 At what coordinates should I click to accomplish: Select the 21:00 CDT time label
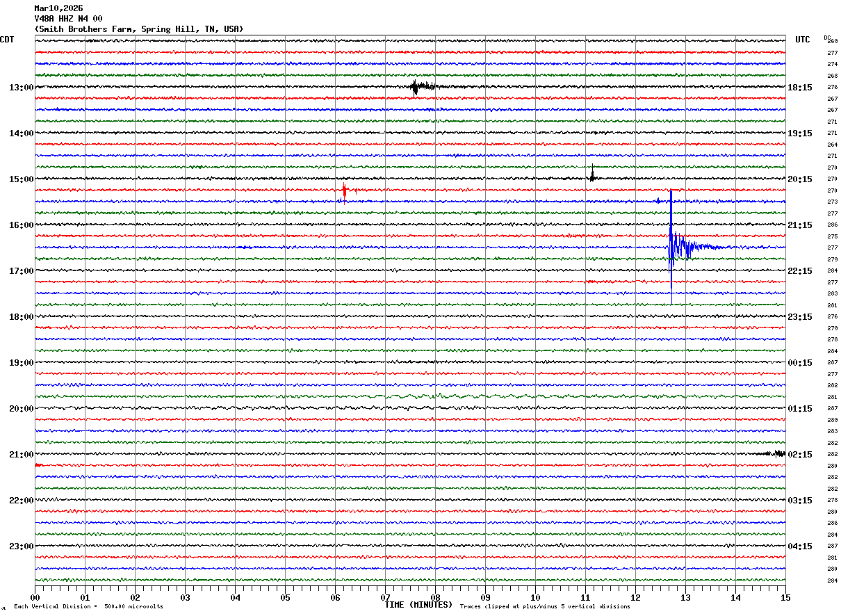[x=21, y=455]
